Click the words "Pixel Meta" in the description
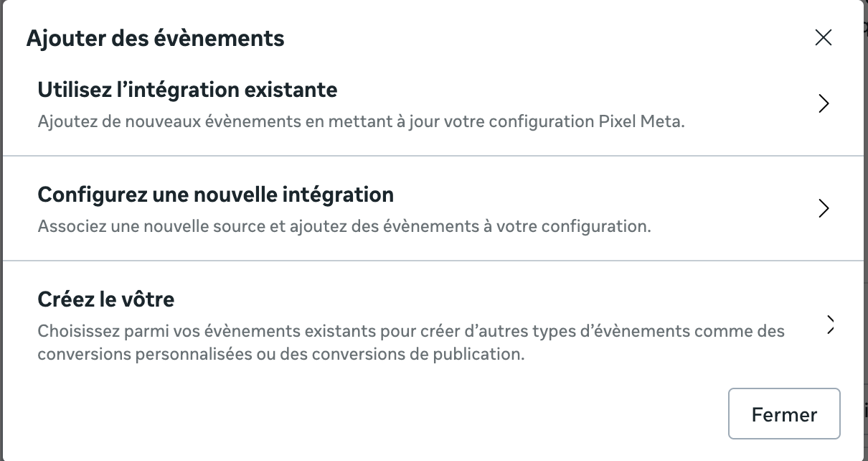Image resolution: width=868 pixels, height=461 pixels. [x=641, y=121]
